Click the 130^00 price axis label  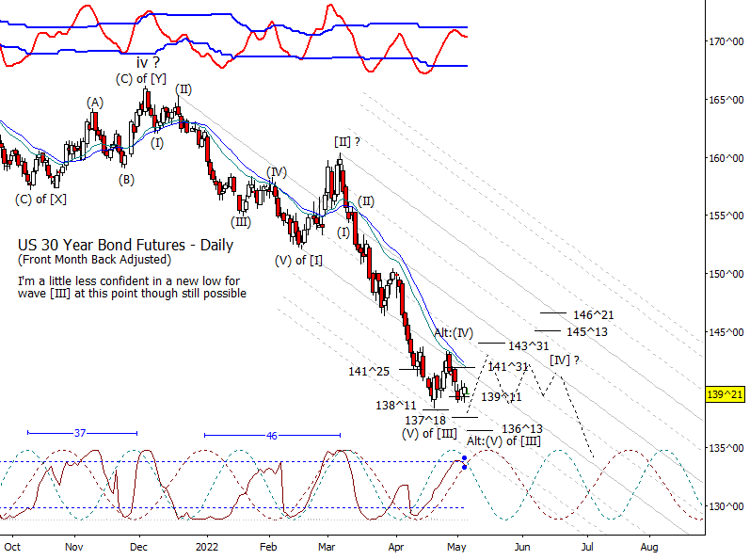[726, 506]
